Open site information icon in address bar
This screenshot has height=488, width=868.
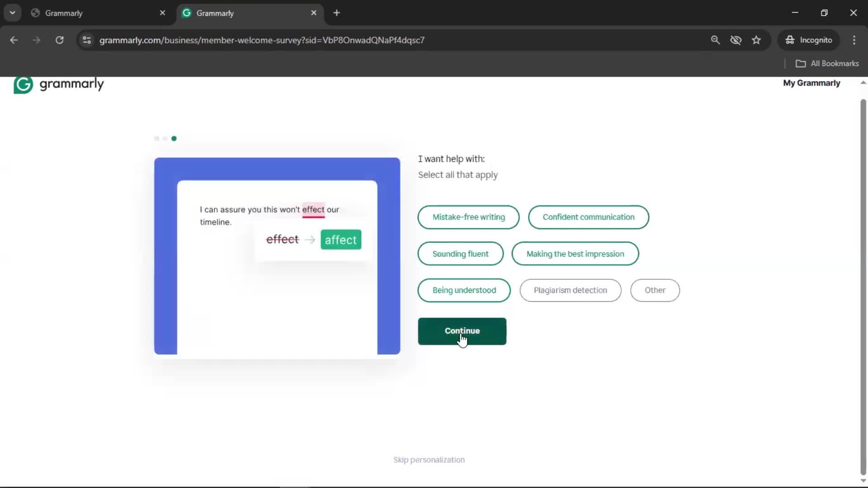(87, 40)
